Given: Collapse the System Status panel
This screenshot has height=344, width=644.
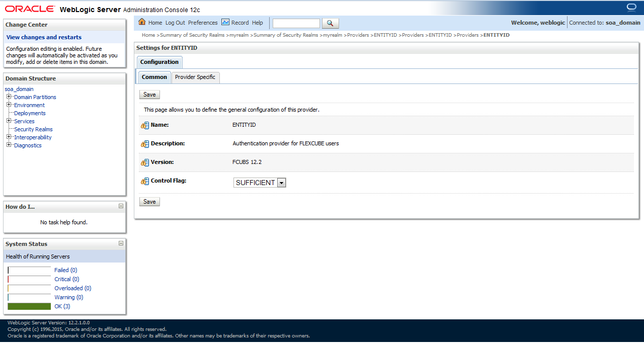Looking at the screenshot, I should [x=121, y=243].
